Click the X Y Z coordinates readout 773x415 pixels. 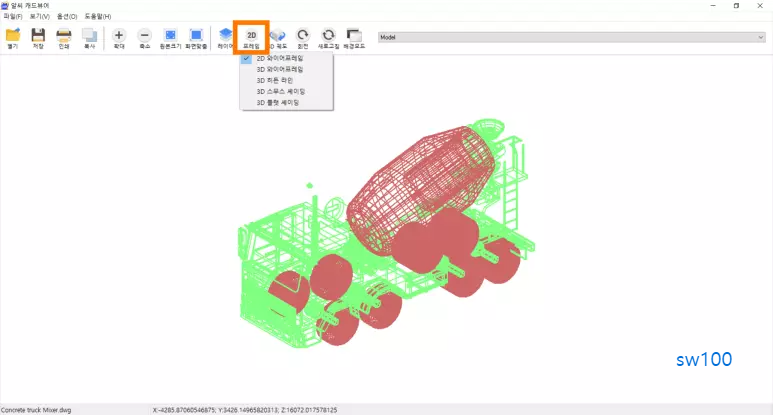(x=245, y=410)
